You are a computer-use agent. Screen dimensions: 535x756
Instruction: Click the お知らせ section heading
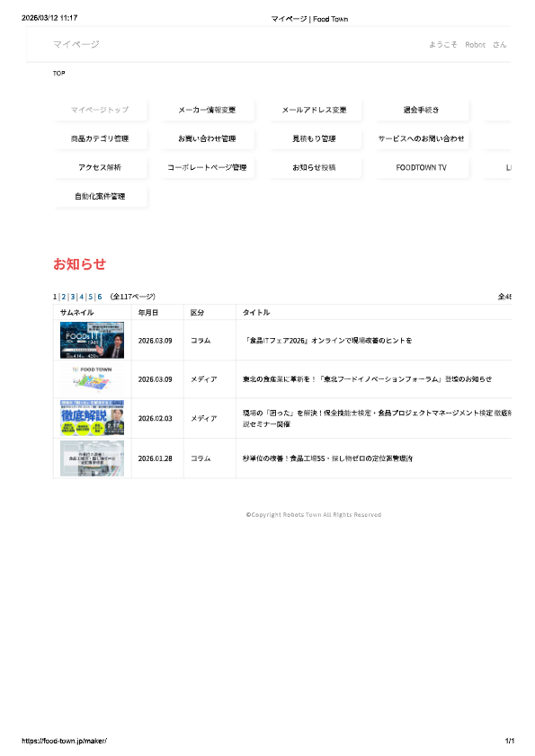80,264
